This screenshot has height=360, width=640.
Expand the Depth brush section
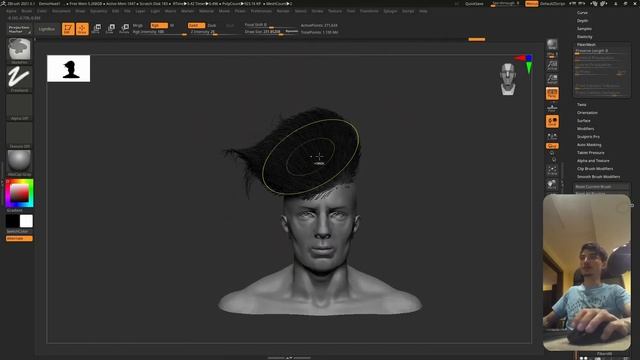tap(582, 21)
